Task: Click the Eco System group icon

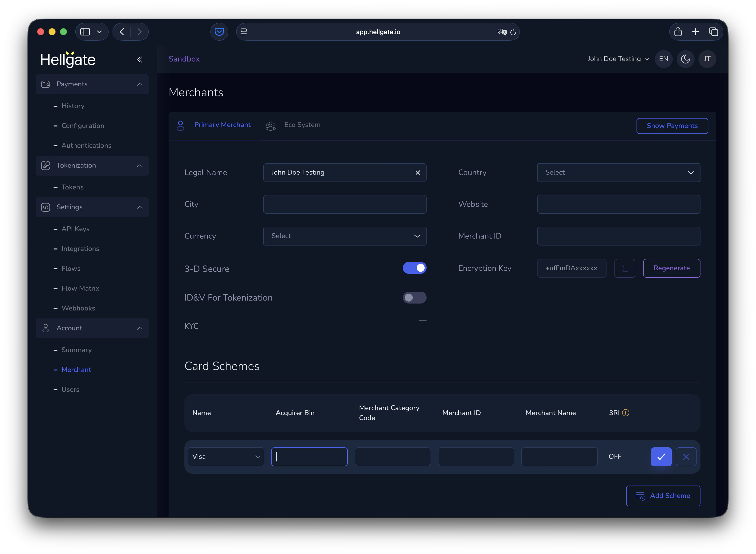Action: [x=270, y=126]
